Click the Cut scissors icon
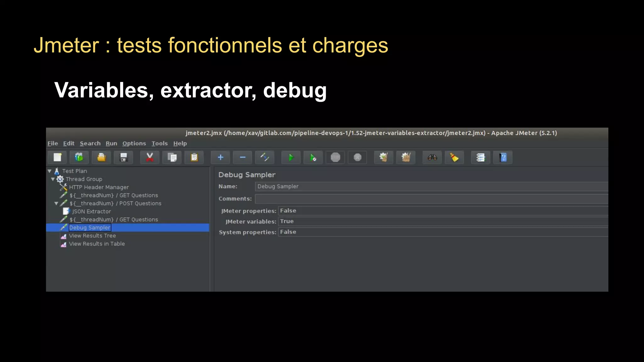 pyautogui.click(x=150, y=157)
